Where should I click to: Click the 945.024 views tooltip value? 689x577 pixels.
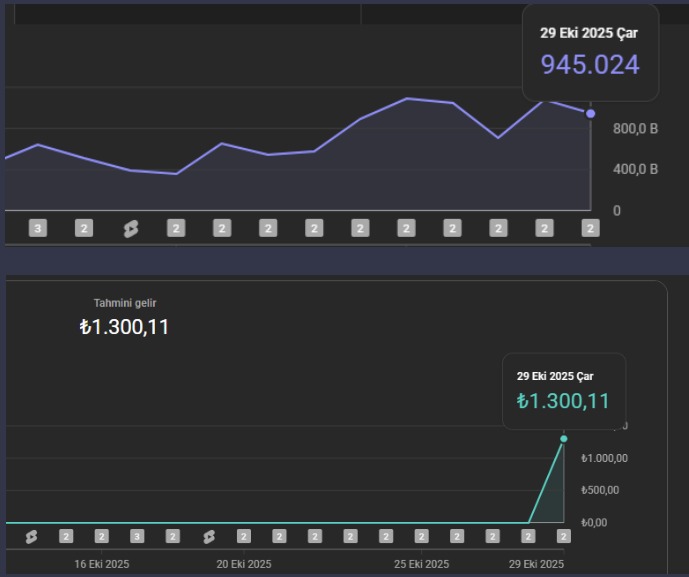click(590, 65)
